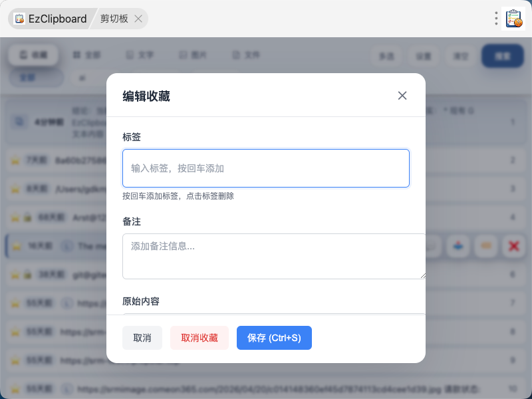Click the blue 保存 (Ctrl+S) button
This screenshot has height=399, width=532.
pyautogui.click(x=274, y=338)
